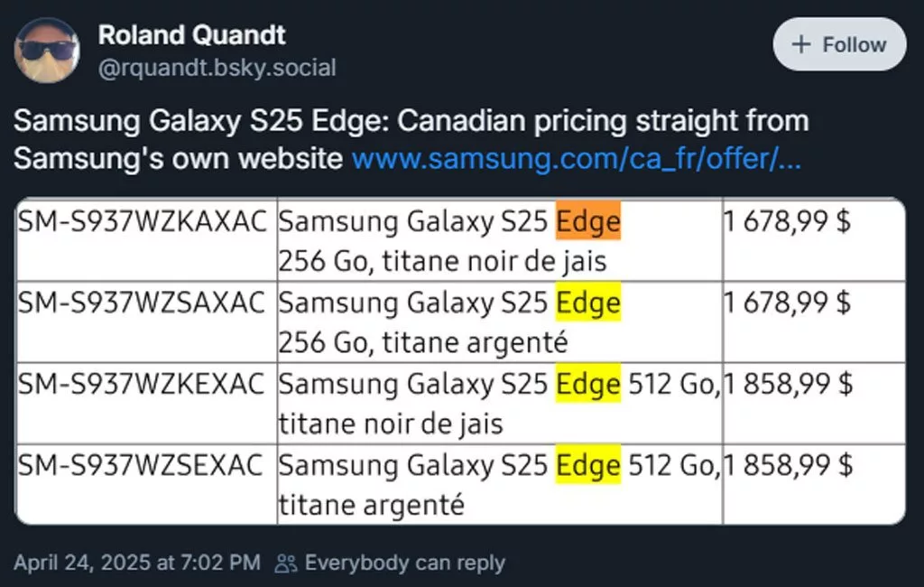Click the "Everybody can reply" label
This screenshot has width=924, height=587.
click(404, 564)
